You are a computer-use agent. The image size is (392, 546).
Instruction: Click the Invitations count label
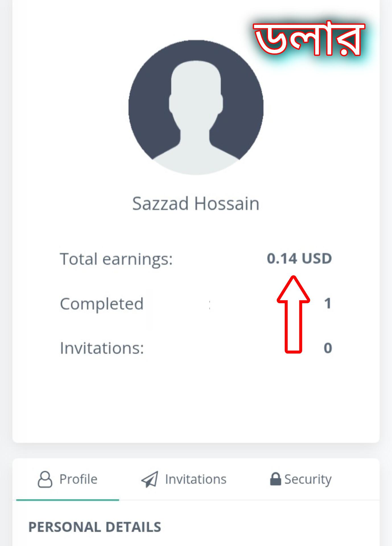[102, 348]
